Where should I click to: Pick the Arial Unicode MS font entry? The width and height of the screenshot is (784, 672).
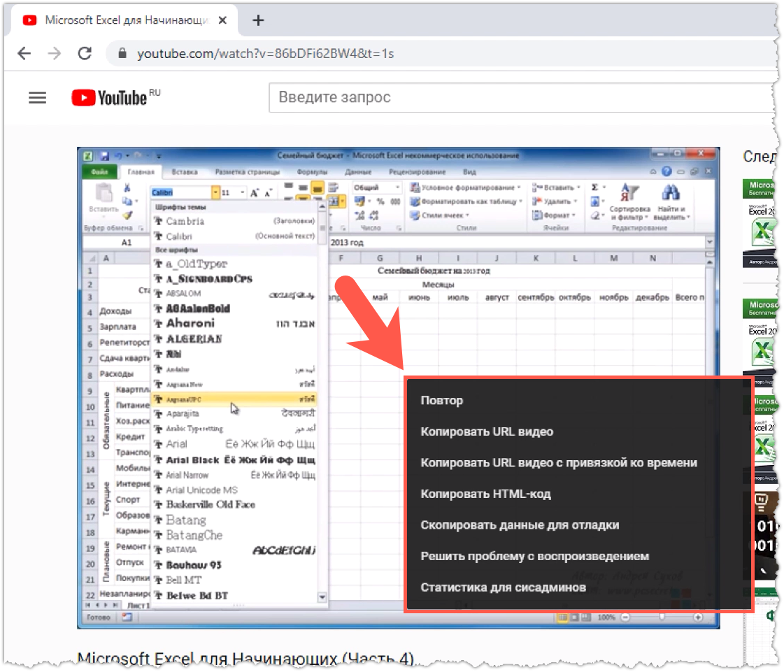click(235, 490)
